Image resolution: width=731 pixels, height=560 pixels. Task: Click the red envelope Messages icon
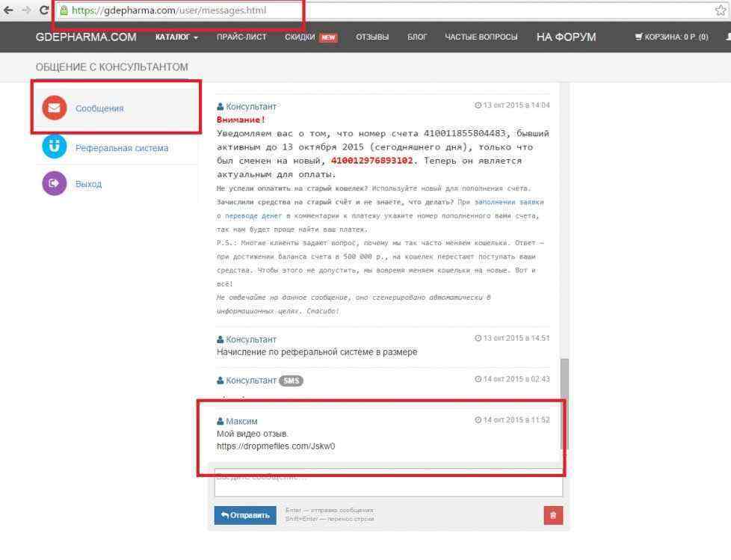(55, 108)
